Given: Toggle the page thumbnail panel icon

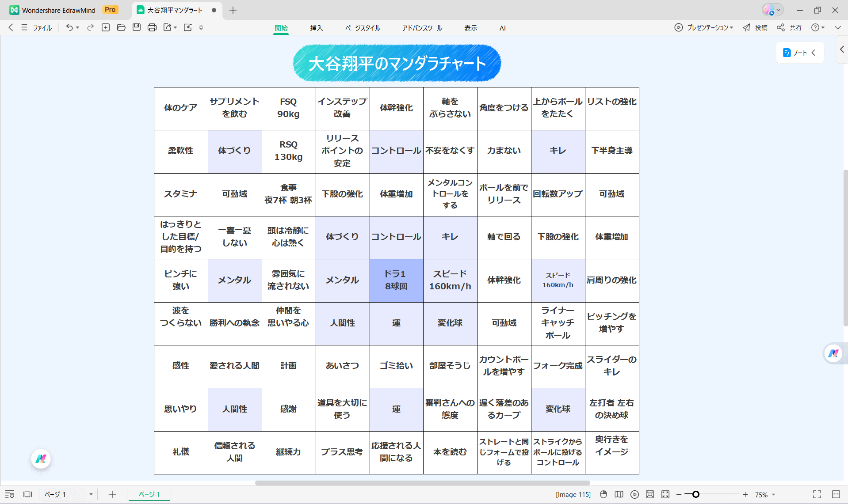Looking at the screenshot, I should [x=27, y=494].
